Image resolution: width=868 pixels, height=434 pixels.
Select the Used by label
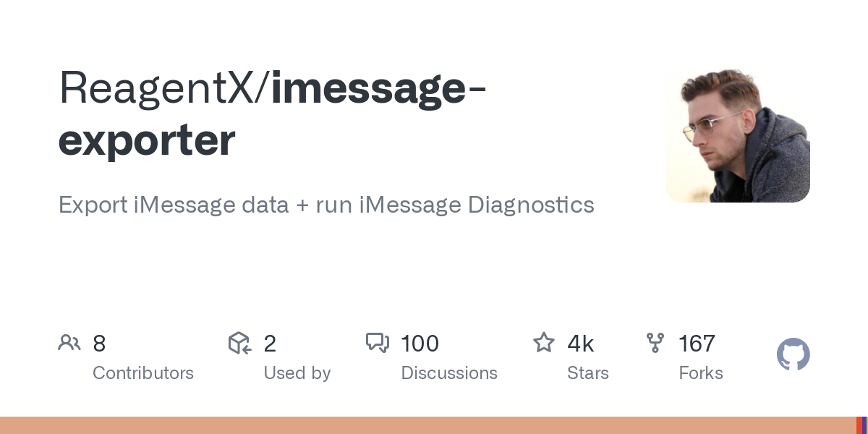(297, 373)
